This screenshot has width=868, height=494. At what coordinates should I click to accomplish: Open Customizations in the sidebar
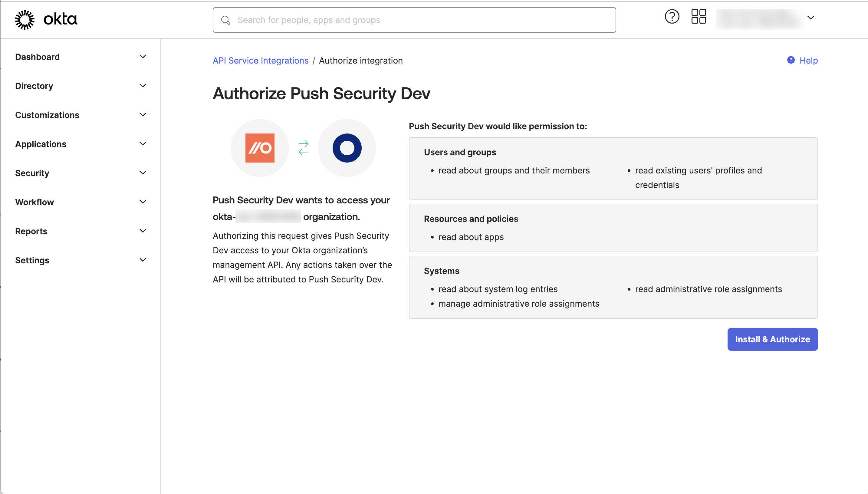pos(47,115)
